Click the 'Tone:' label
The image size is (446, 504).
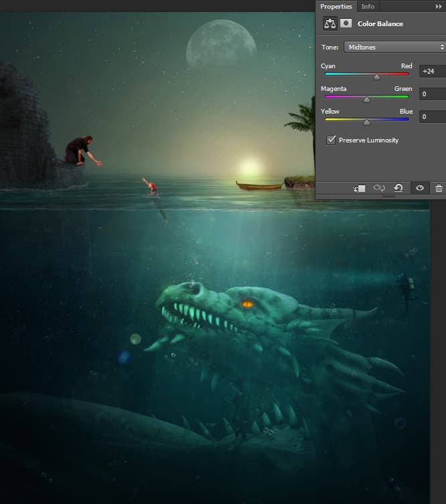pyautogui.click(x=330, y=47)
